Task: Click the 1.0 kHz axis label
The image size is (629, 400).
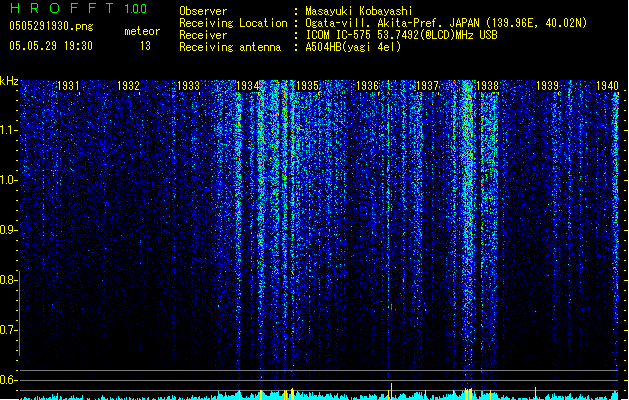Action: point(8,180)
